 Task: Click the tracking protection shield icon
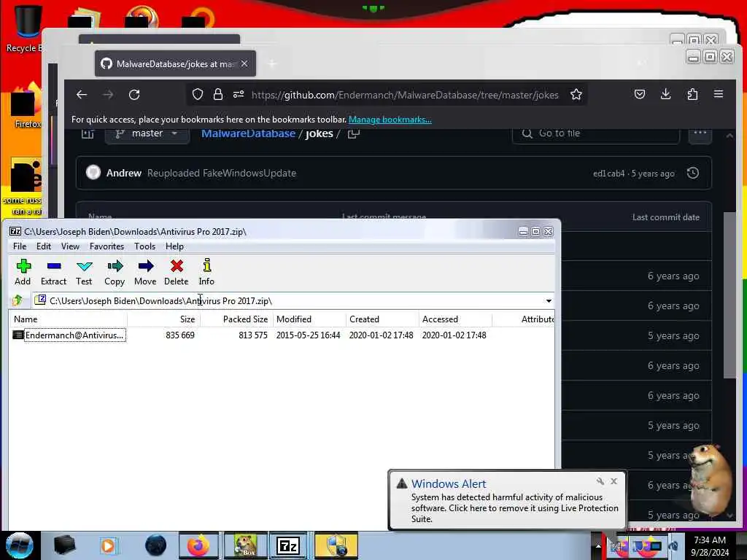point(198,95)
